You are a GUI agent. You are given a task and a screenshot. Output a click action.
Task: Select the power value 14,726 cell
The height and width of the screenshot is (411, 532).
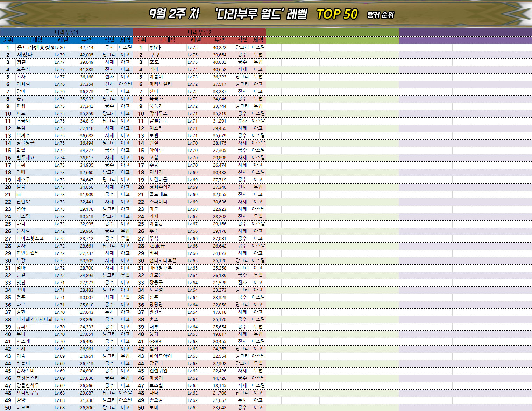pos(220,378)
